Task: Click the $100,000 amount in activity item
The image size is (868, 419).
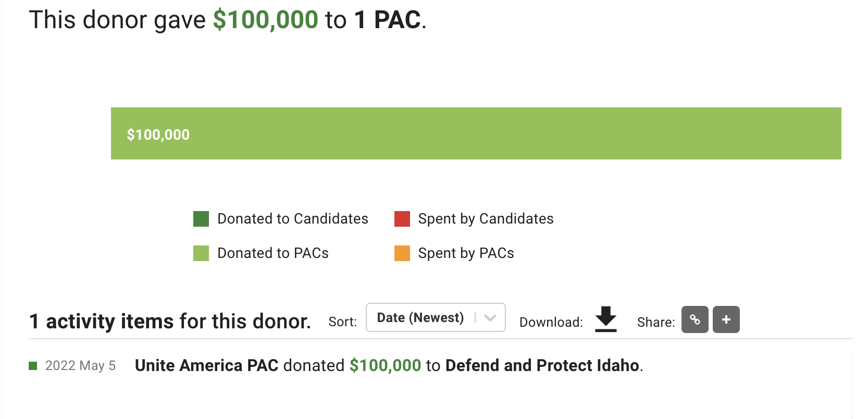Action: coord(385,365)
